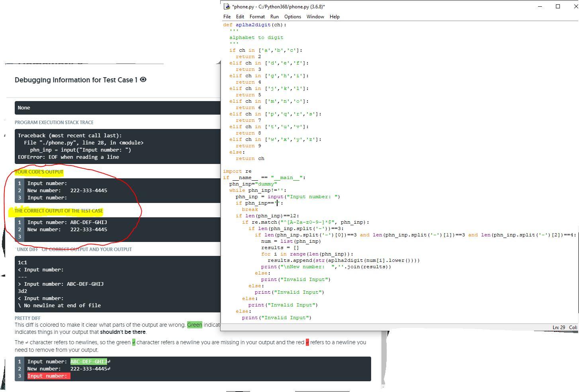Viewport: 579px width, 392px height.
Task: Click the "elif ch in ['p','q','r','s']:" line
Action: pyautogui.click(x=276, y=114)
